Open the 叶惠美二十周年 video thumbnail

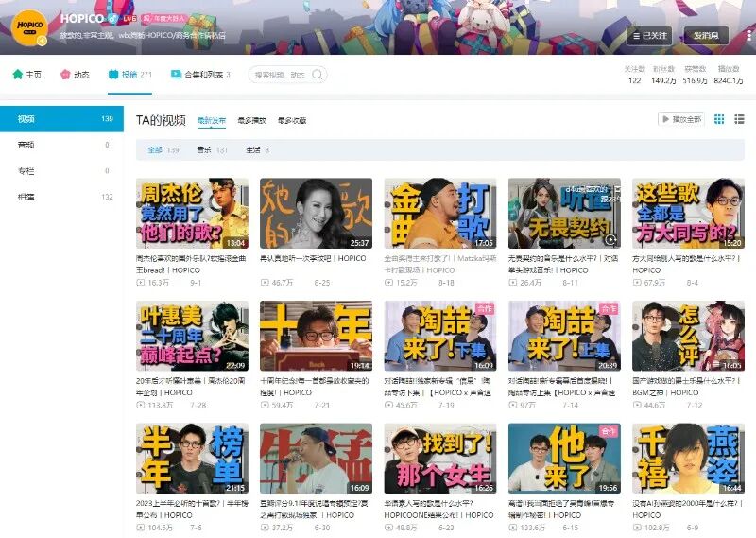point(192,336)
